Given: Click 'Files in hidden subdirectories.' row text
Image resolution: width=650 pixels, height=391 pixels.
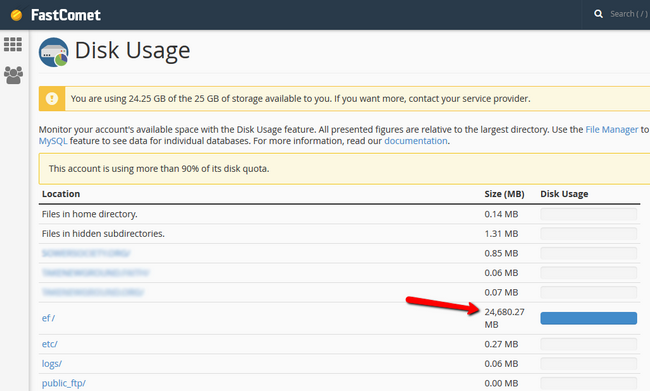Looking at the screenshot, I should [103, 234].
